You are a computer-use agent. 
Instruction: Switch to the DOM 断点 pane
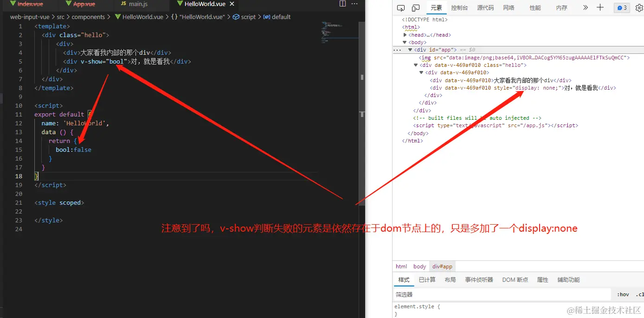(515, 279)
